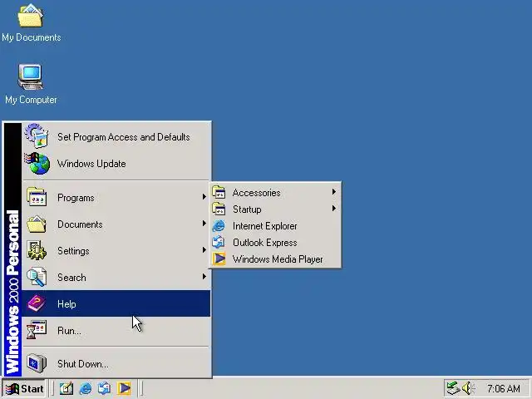Choose the Run... menu label
Screen dimensions: 532x399
tap(69, 331)
